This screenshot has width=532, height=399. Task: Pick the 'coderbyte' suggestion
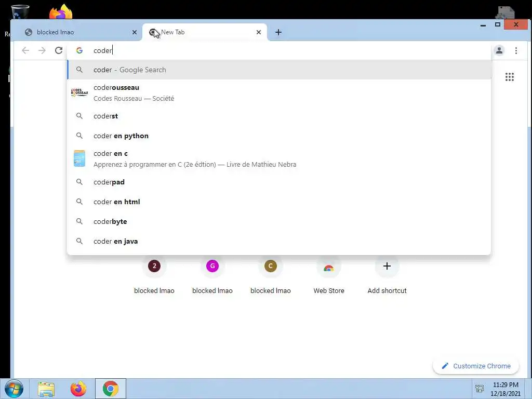279,221
